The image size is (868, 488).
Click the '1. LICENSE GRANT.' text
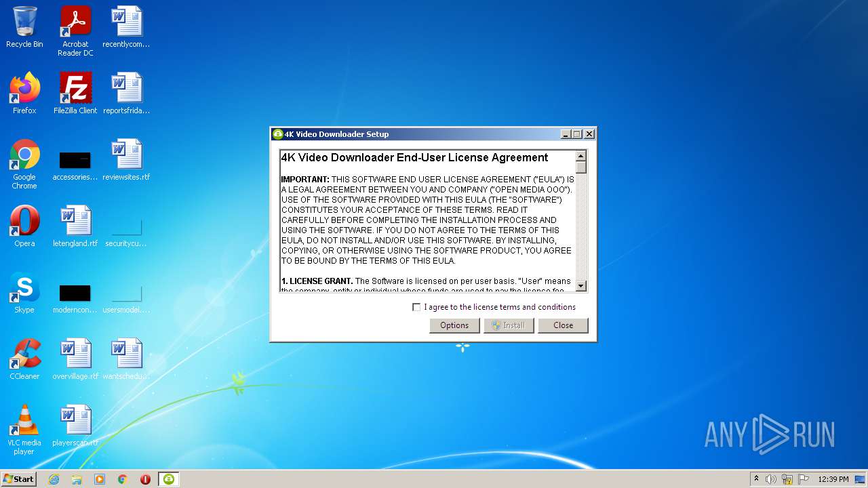click(x=317, y=281)
